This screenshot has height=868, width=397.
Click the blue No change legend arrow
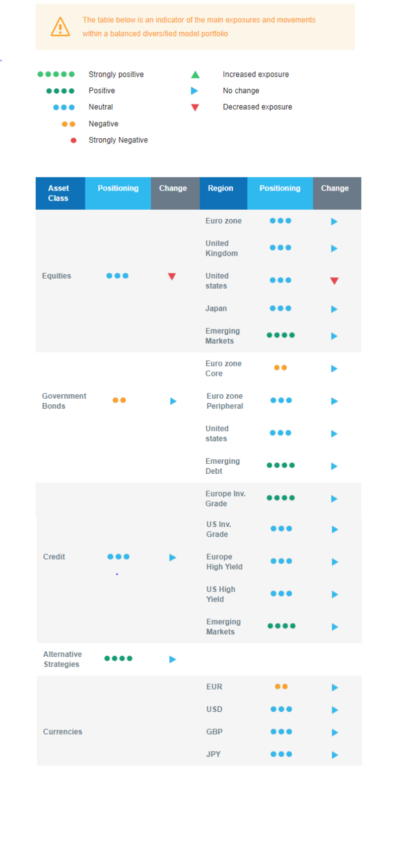(x=195, y=91)
